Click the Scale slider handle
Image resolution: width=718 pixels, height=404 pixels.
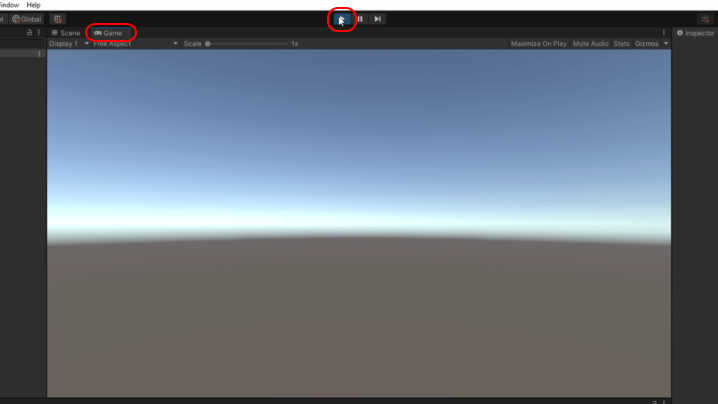pyautogui.click(x=207, y=44)
